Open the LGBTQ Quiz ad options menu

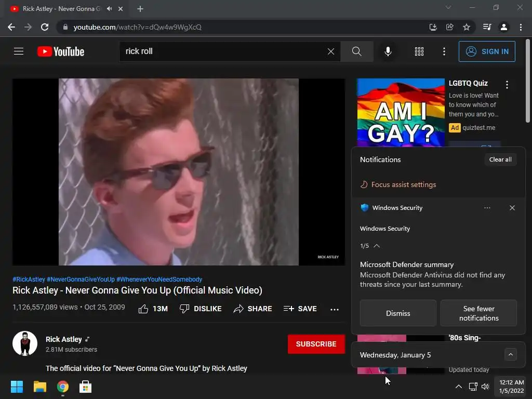click(x=507, y=85)
